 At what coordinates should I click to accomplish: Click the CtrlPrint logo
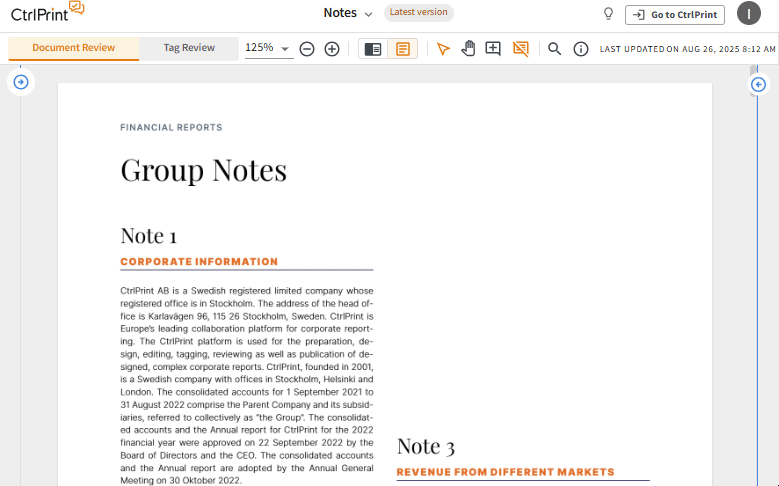47,12
